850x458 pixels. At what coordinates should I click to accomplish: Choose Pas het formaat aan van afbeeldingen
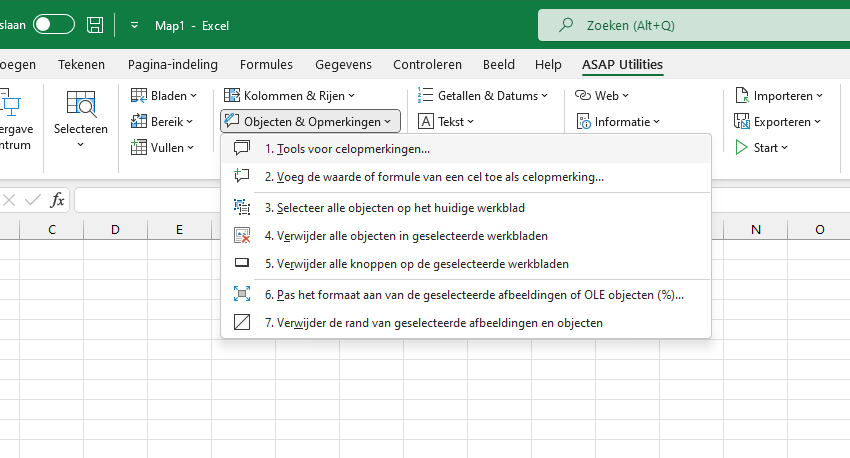466,295
